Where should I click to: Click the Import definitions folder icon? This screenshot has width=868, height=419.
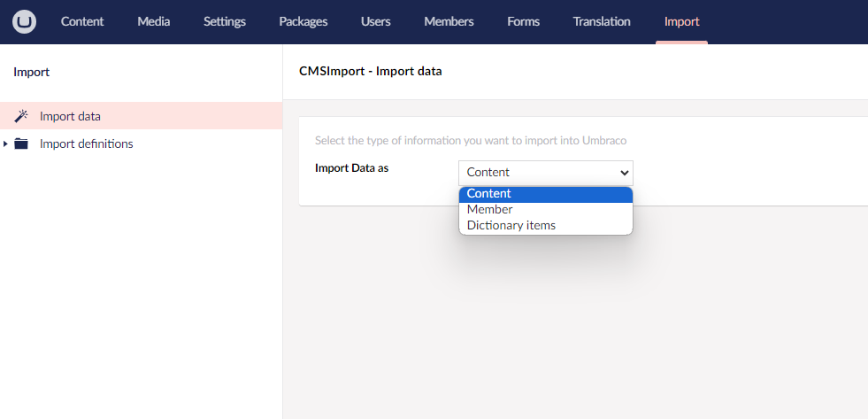click(x=21, y=144)
